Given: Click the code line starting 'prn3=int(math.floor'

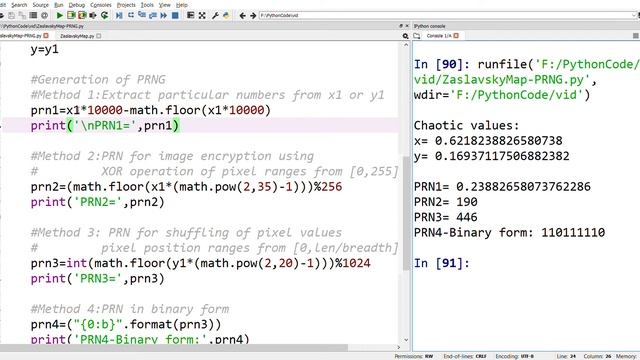Looking at the screenshot, I should 200,263.
